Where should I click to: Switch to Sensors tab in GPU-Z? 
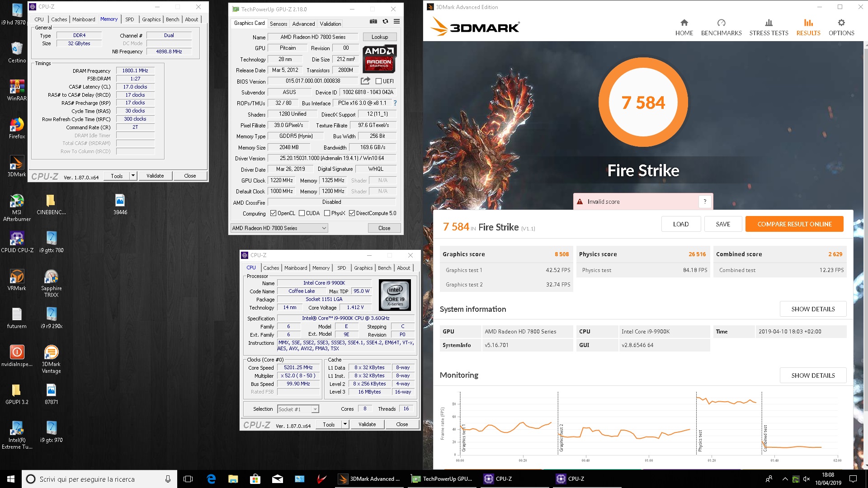click(x=278, y=24)
